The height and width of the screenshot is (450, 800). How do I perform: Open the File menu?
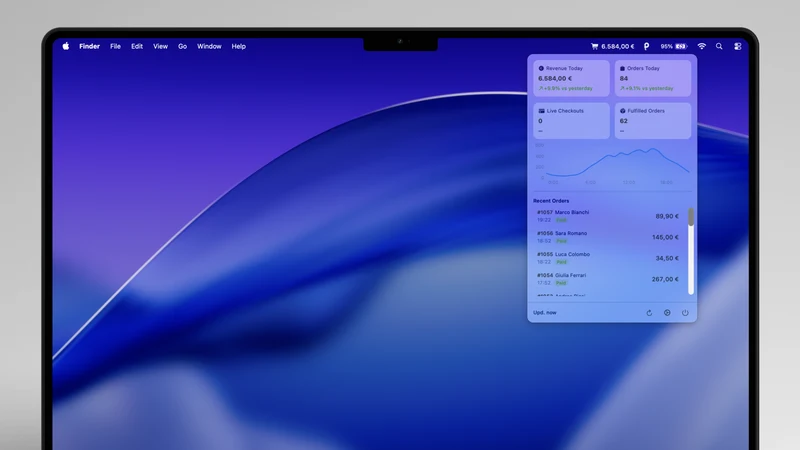(115, 46)
